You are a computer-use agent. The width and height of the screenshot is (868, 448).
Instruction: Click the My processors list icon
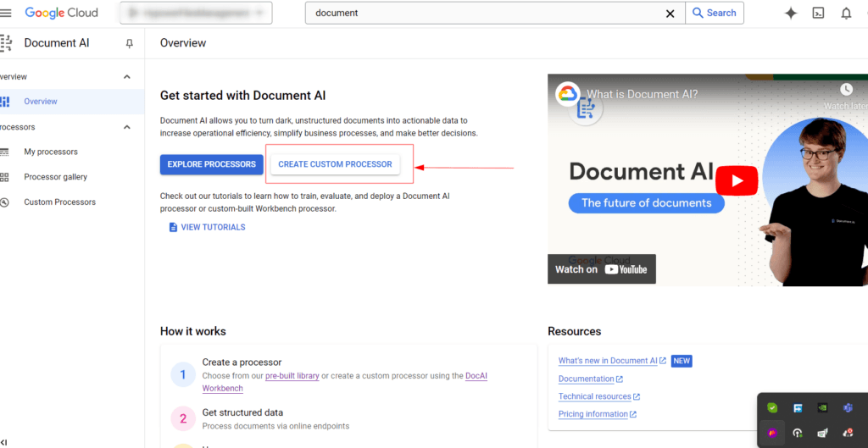pyautogui.click(x=4, y=152)
